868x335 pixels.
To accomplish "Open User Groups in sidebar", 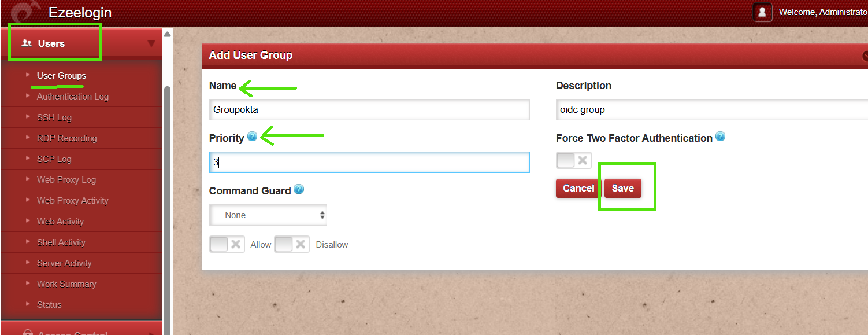I will tap(61, 75).
